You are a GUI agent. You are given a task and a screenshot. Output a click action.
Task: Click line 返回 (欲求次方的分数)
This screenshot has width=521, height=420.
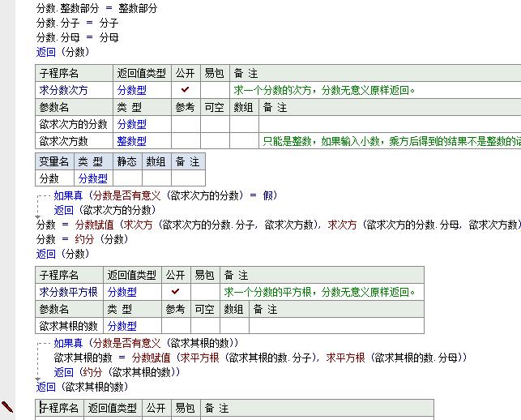[105, 210]
